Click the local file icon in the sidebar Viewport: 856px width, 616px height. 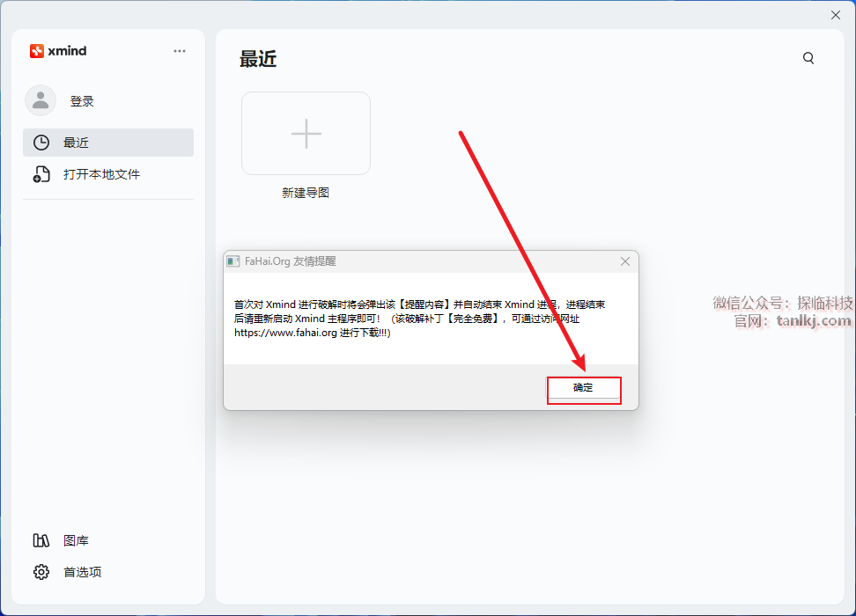click(41, 174)
